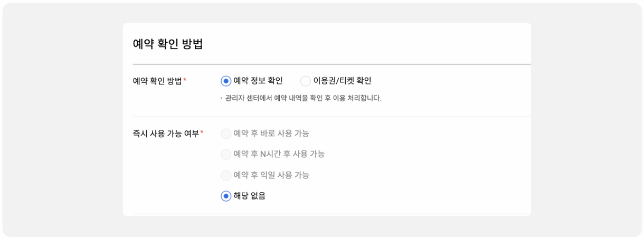Click the 즉시 사용 가능 여부 field label
This screenshot has width=644, height=238.
[x=166, y=134]
